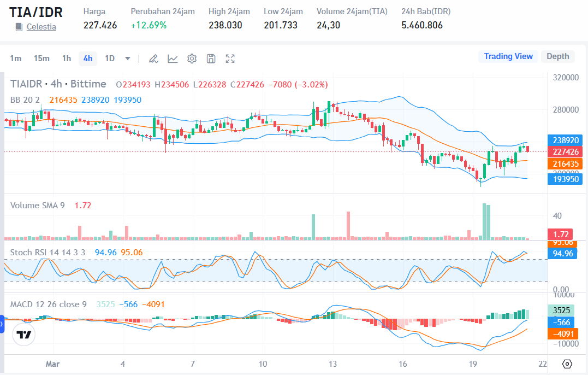Expand the left side panel handle
The image size is (588, 375).
pyautogui.click(x=2, y=324)
